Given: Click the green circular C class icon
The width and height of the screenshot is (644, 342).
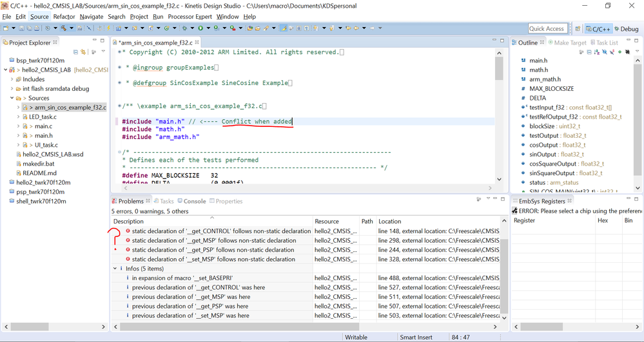Looking at the screenshot, I should tap(167, 28).
